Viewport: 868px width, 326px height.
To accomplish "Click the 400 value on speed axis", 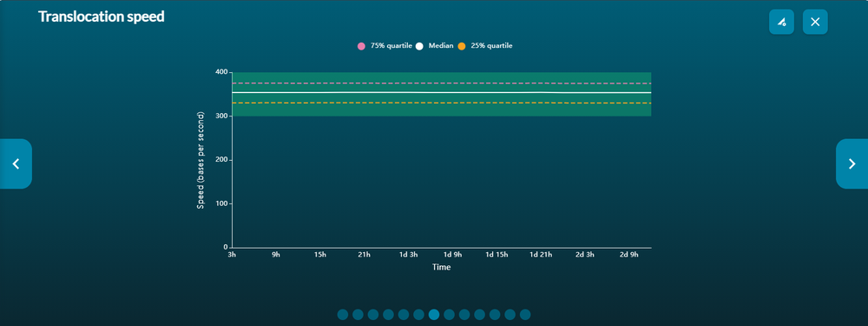I will click(221, 72).
